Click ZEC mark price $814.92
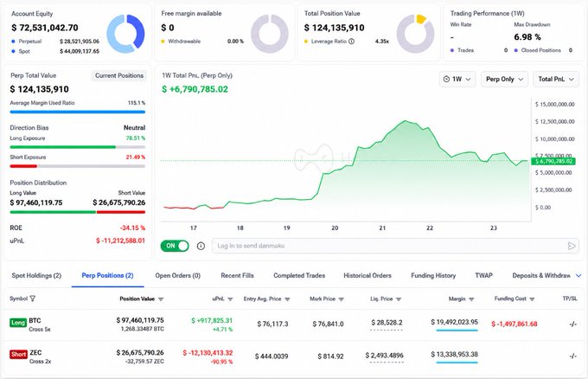The width and height of the screenshot is (588, 379). coord(330,357)
